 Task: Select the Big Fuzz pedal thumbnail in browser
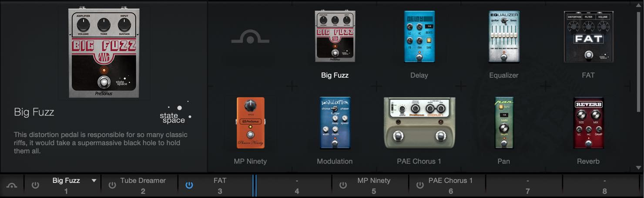[335, 36]
